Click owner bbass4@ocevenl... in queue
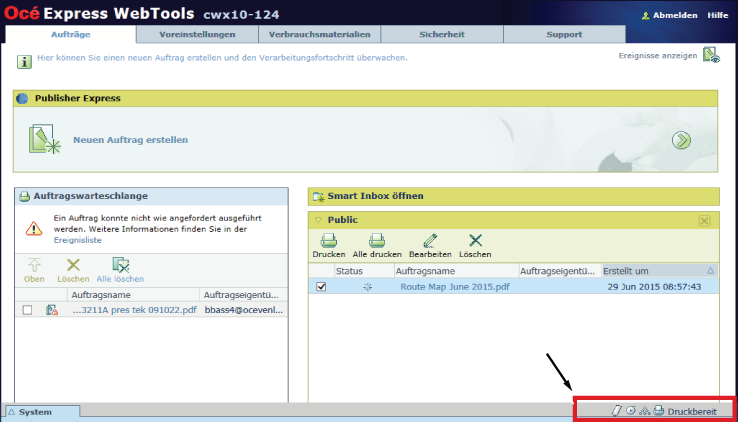The image size is (738, 422). (244, 310)
